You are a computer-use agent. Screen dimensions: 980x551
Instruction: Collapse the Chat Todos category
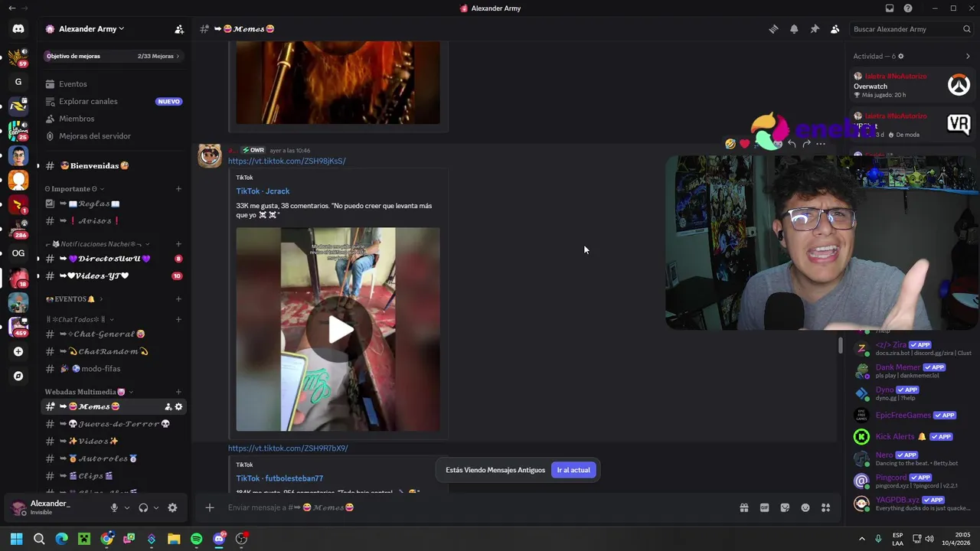pyautogui.click(x=80, y=319)
